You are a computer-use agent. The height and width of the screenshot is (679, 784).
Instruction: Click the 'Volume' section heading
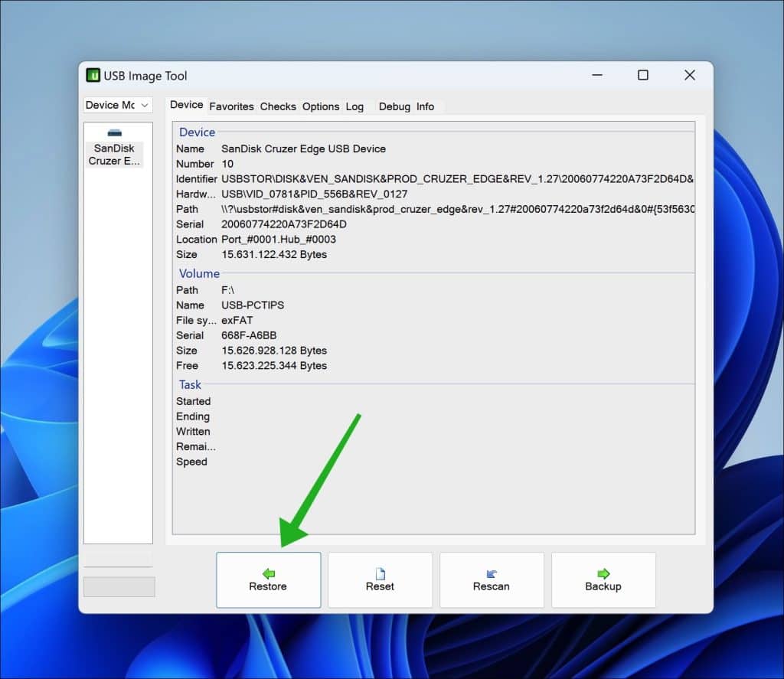pos(199,273)
